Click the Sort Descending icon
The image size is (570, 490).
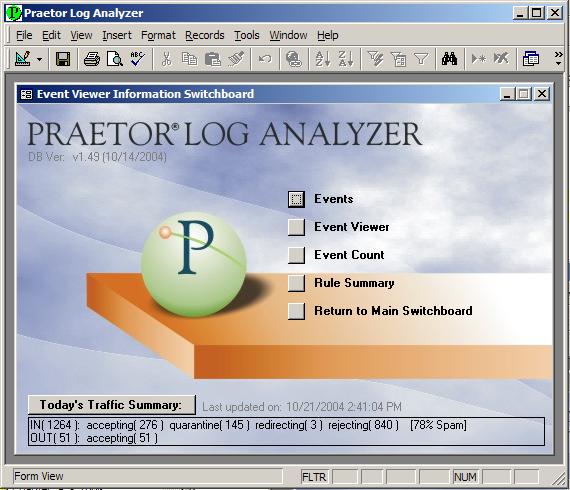pyautogui.click(x=346, y=59)
